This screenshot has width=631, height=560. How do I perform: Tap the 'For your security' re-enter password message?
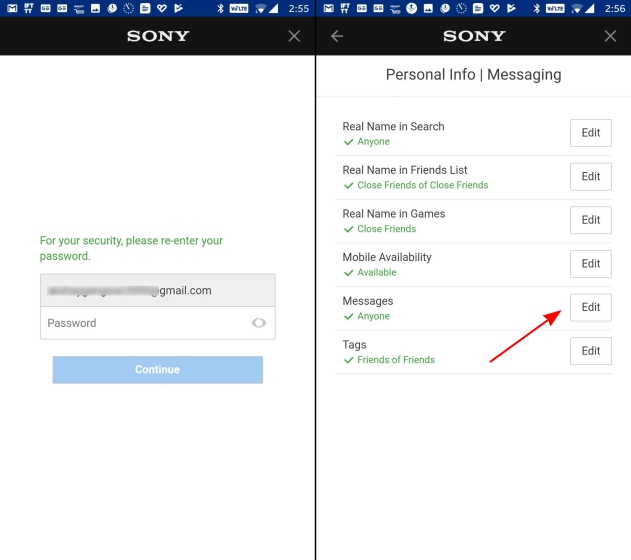131,248
